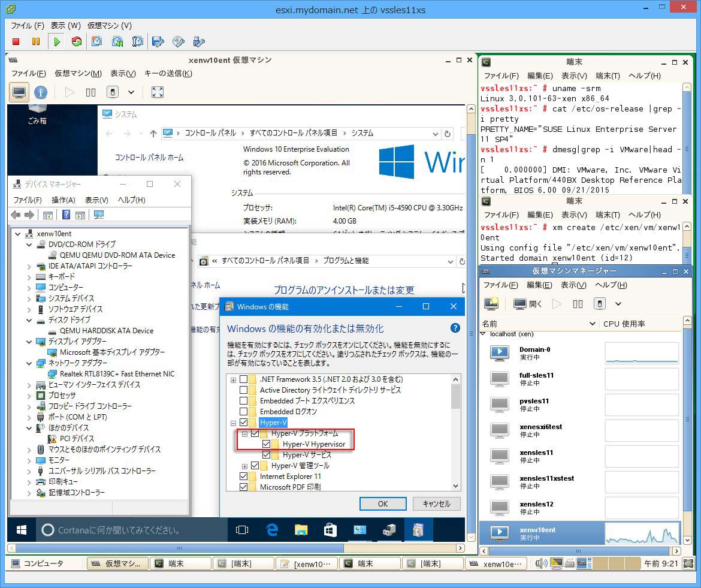Click コントロール パネル ホーム link
Screen dimensions: 701x588
pos(149,158)
